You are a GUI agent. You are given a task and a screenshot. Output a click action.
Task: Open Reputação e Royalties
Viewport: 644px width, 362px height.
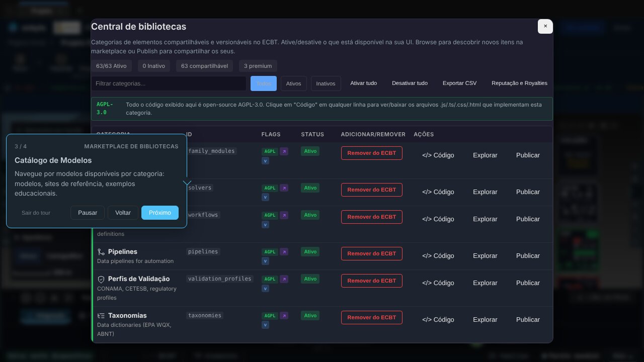pyautogui.click(x=520, y=83)
